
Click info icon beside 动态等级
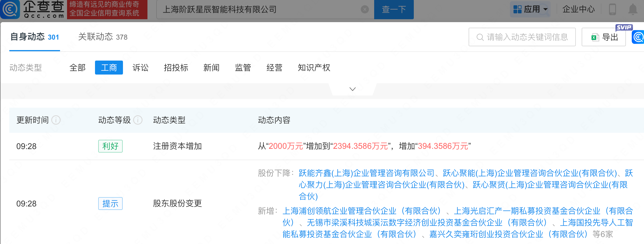pyautogui.click(x=138, y=120)
